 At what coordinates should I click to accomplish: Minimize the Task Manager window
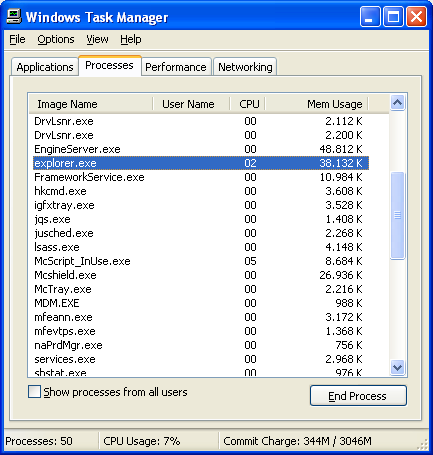coord(370,16)
